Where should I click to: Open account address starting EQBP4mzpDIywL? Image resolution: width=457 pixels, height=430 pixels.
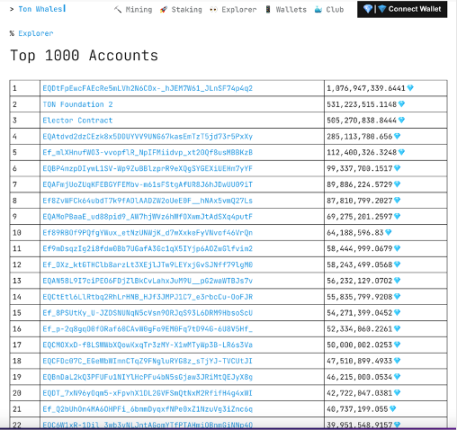[x=147, y=168]
